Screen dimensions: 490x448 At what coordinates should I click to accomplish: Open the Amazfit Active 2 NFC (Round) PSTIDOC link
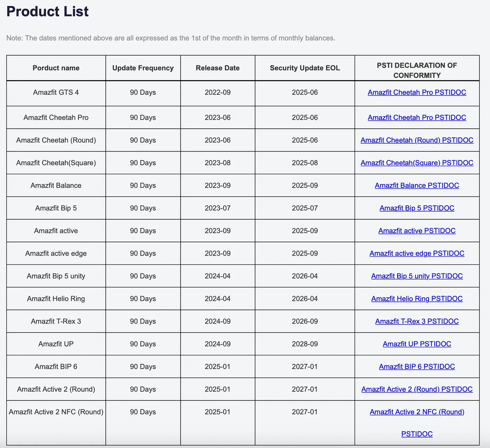(x=416, y=412)
